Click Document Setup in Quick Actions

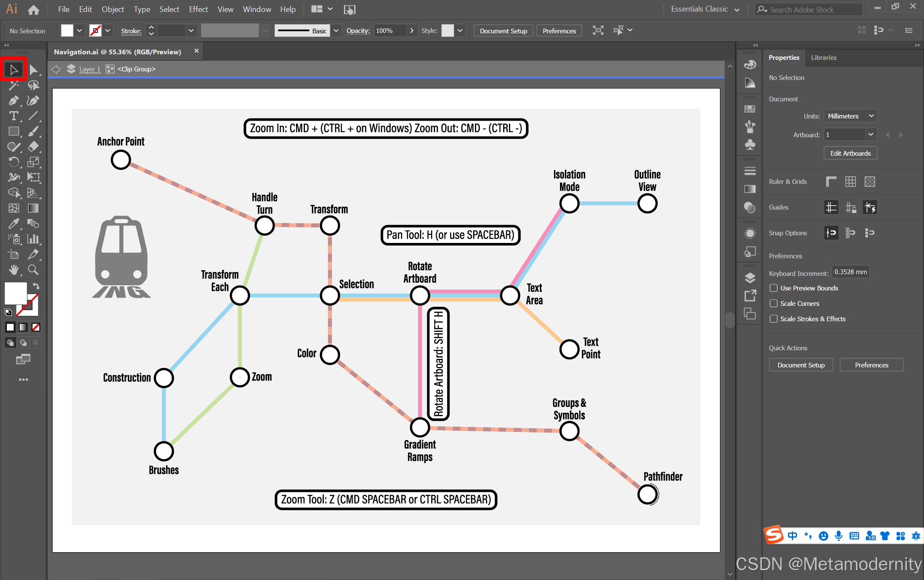click(801, 365)
